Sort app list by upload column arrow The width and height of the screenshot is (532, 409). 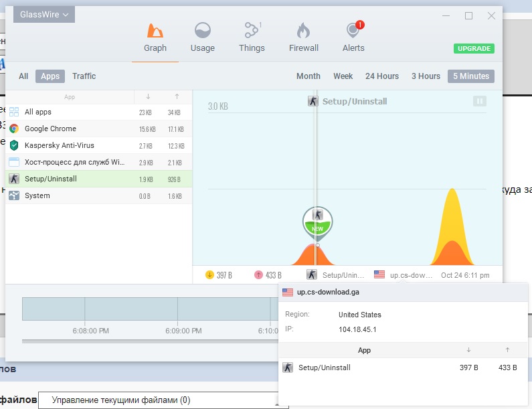tap(177, 97)
